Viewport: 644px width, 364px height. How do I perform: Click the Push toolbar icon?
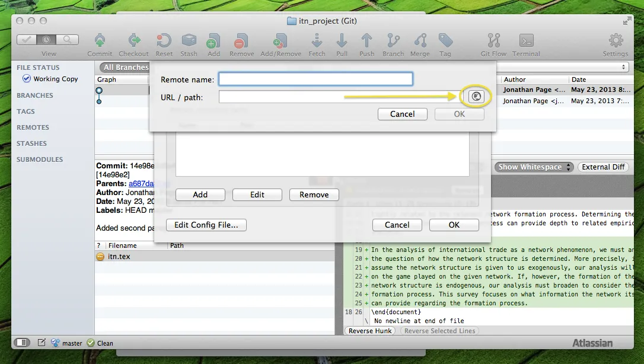[366, 41]
